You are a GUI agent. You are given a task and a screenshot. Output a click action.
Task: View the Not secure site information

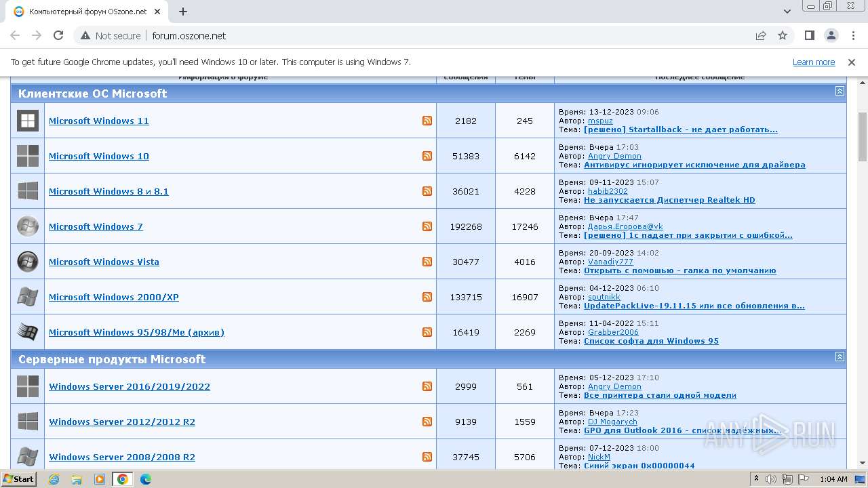point(111,35)
